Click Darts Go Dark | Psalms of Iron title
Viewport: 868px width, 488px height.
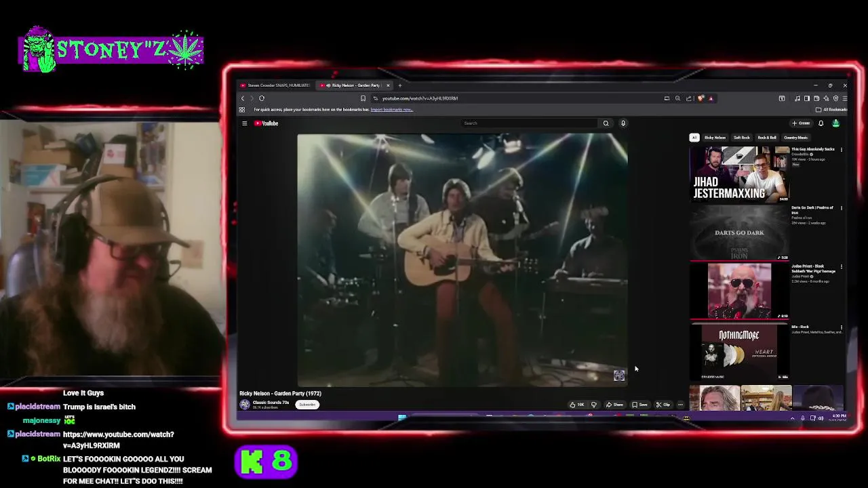click(x=812, y=210)
